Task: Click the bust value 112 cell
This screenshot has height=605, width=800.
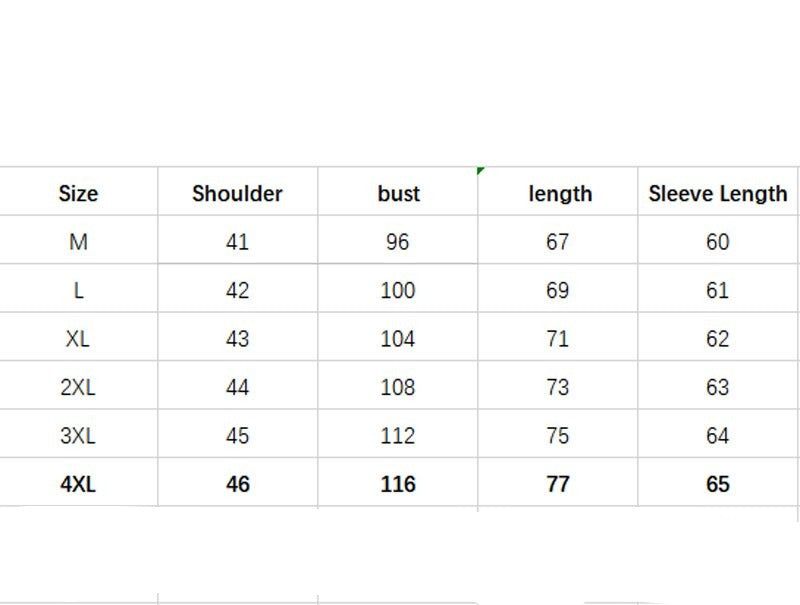Action: (398, 436)
